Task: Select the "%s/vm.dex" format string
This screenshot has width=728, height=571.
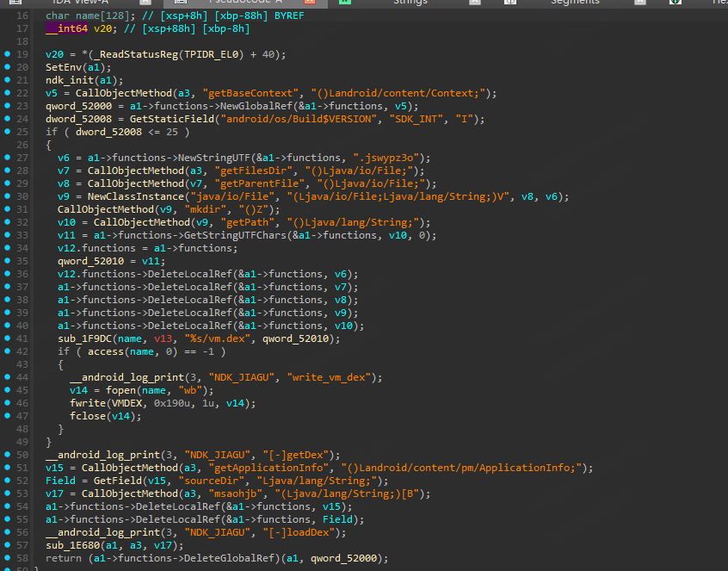Action: [x=218, y=338]
